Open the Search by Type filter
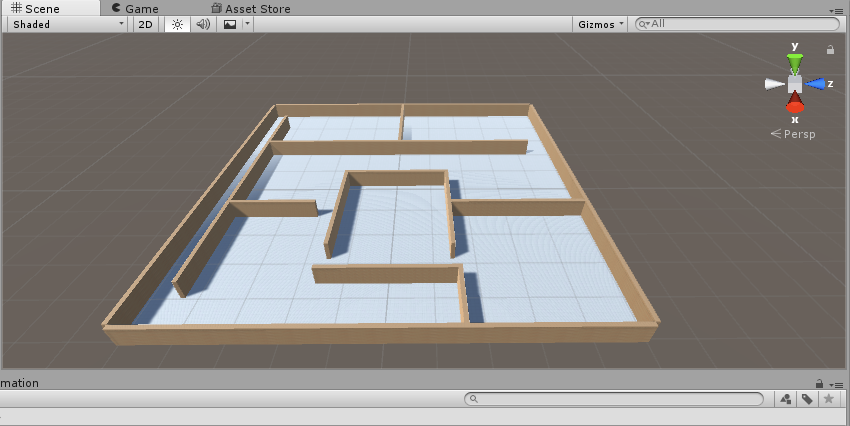This screenshot has height=426, width=850. (x=785, y=399)
